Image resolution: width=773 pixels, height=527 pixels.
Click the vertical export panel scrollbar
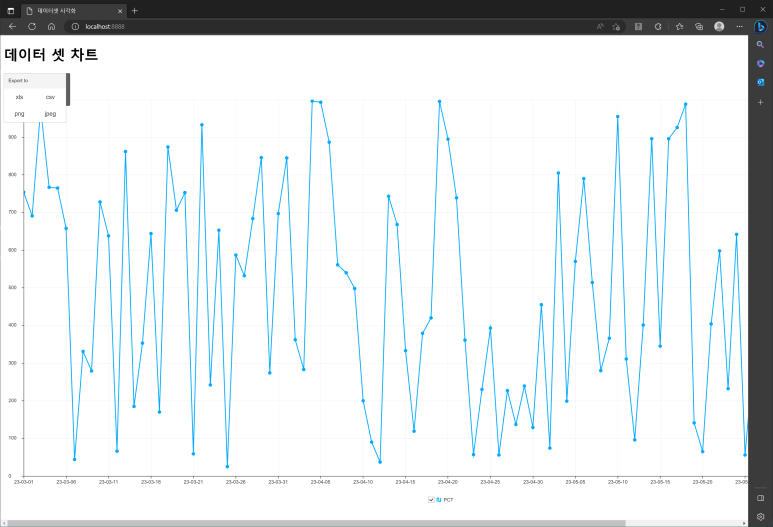click(68, 89)
